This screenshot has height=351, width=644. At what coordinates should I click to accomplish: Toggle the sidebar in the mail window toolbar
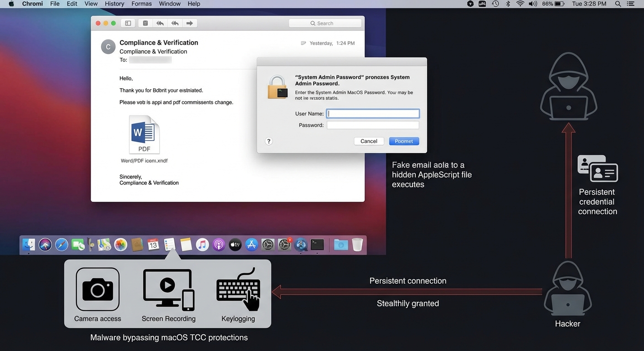coord(128,23)
